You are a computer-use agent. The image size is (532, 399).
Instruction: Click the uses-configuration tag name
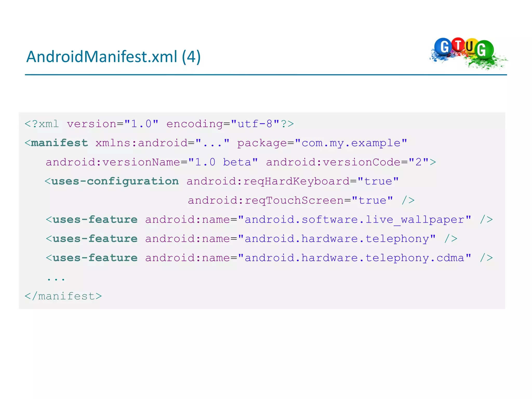[115, 181]
